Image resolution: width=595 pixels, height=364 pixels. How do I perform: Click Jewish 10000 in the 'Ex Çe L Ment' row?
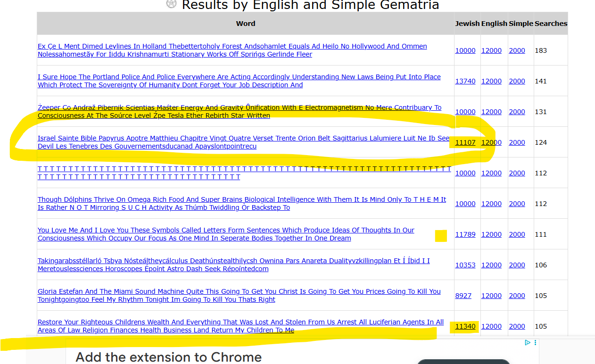[465, 50]
